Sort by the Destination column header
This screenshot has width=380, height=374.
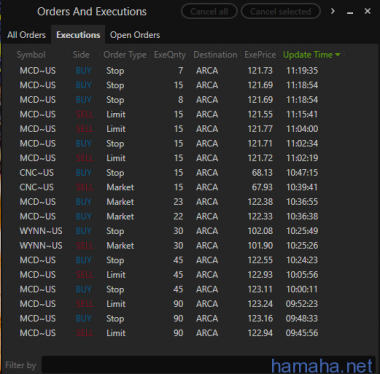pyautogui.click(x=215, y=55)
